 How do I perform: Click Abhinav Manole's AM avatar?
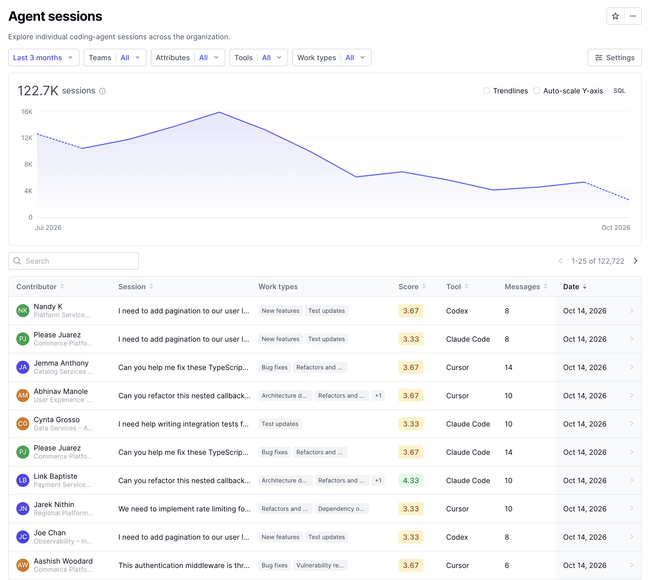coord(23,396)
